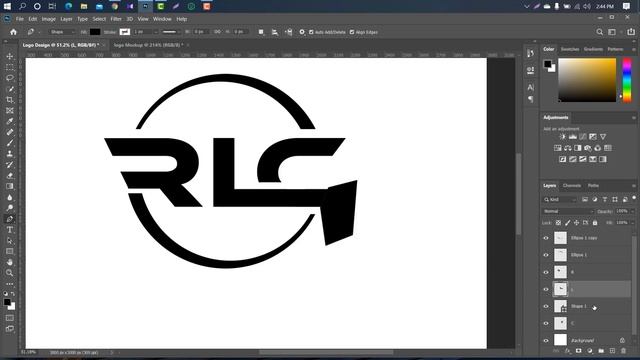Open the Opacity value dropdown arrow
This screenshot has width=640, height=360.
[633, 211]
